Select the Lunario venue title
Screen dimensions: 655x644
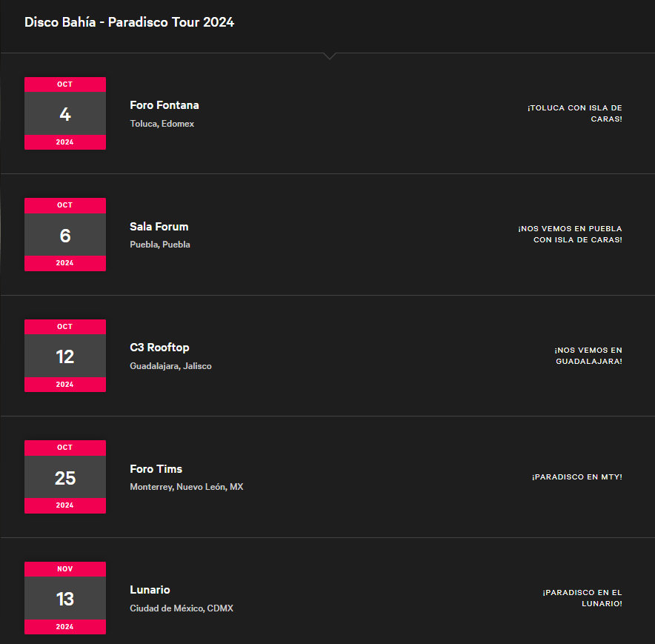(x=150, y=590)
